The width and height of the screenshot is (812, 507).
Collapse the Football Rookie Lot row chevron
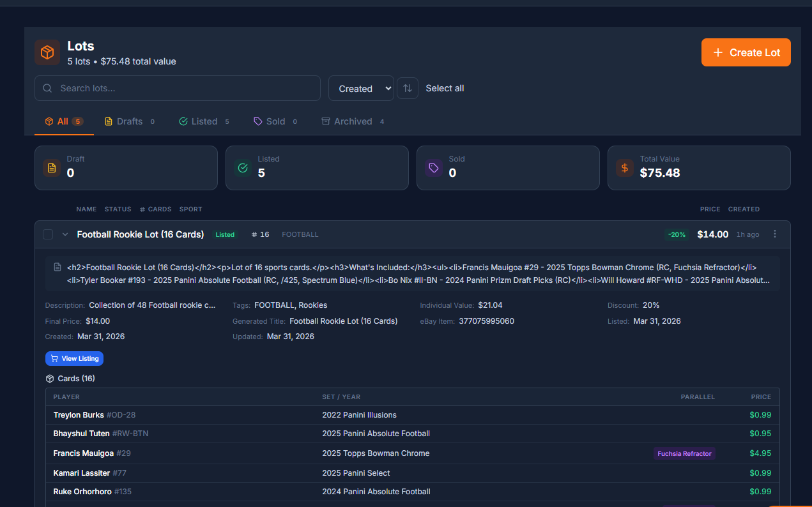pyautogui.click(x=65, y=234)
